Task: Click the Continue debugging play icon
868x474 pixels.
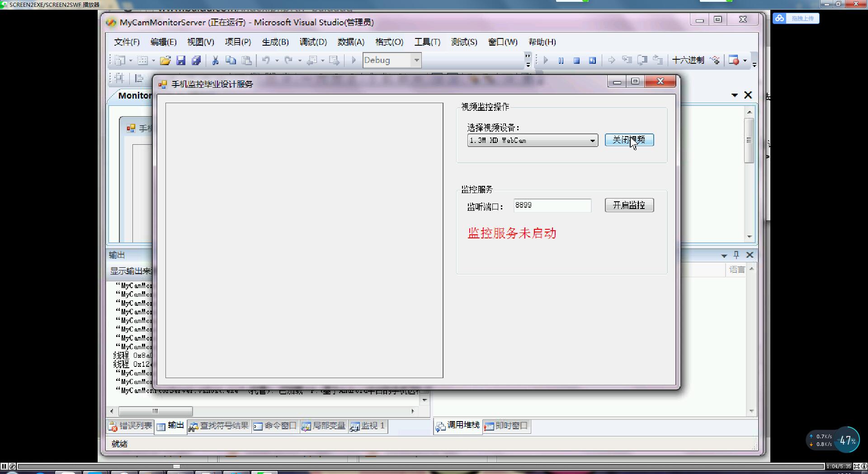Action: [546, 60]
